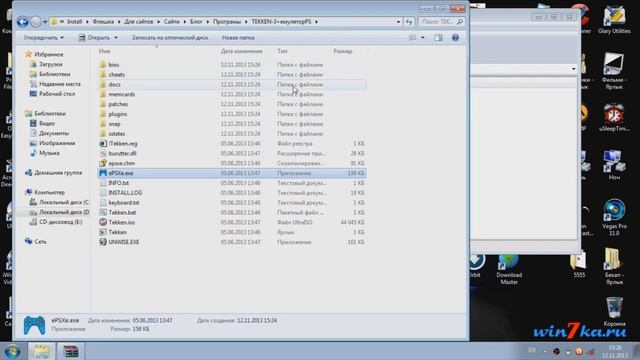Open recent pages dropdown beside forward arrow

pos(45,22)
